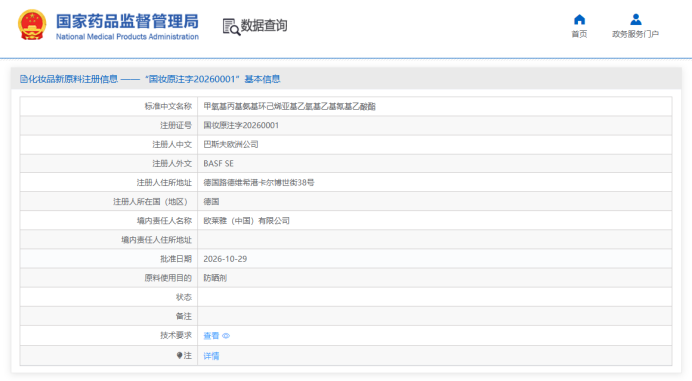Click the document icon before 化妆品新原料注册信息

(23, 79)
